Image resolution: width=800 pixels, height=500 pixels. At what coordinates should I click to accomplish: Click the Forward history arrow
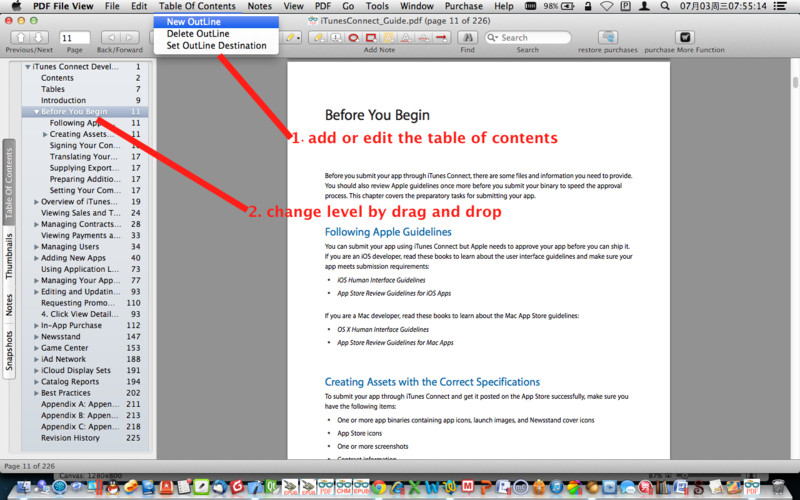[130, 38]
